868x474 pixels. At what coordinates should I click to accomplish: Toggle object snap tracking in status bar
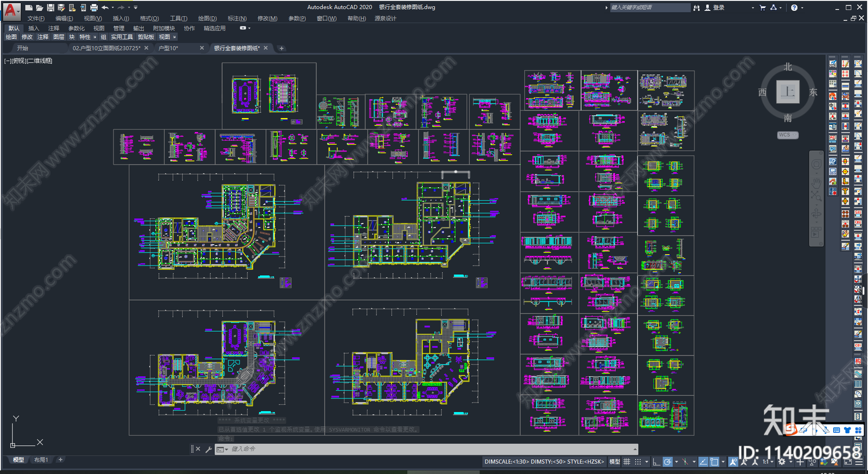pos(703,462)
